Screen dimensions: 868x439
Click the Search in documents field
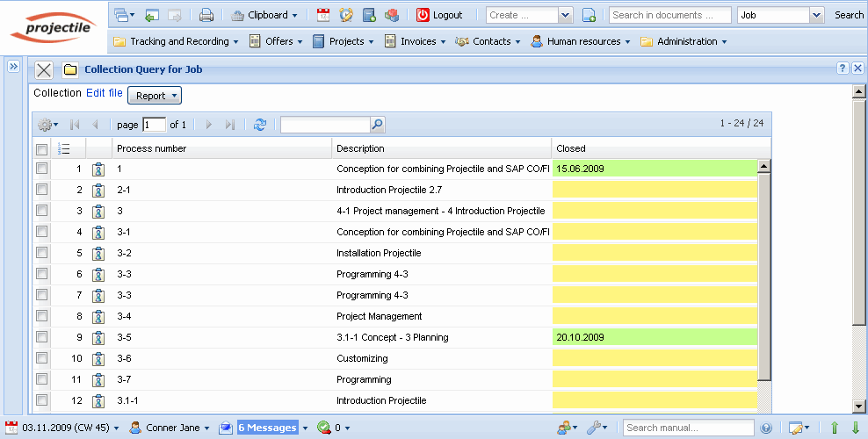[x=669, y=15]
